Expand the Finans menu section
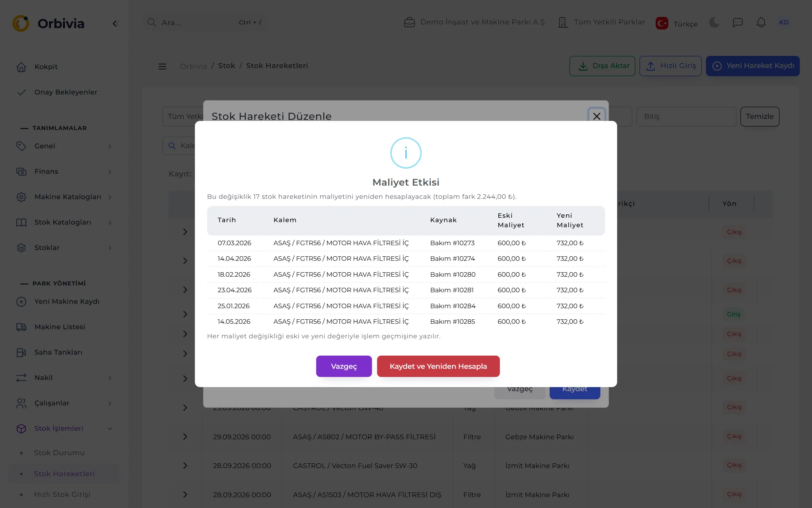 click(64, 171)
